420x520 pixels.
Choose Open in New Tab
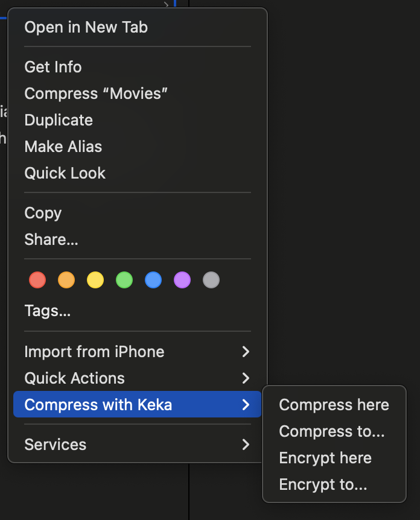[x=86, y=27]
